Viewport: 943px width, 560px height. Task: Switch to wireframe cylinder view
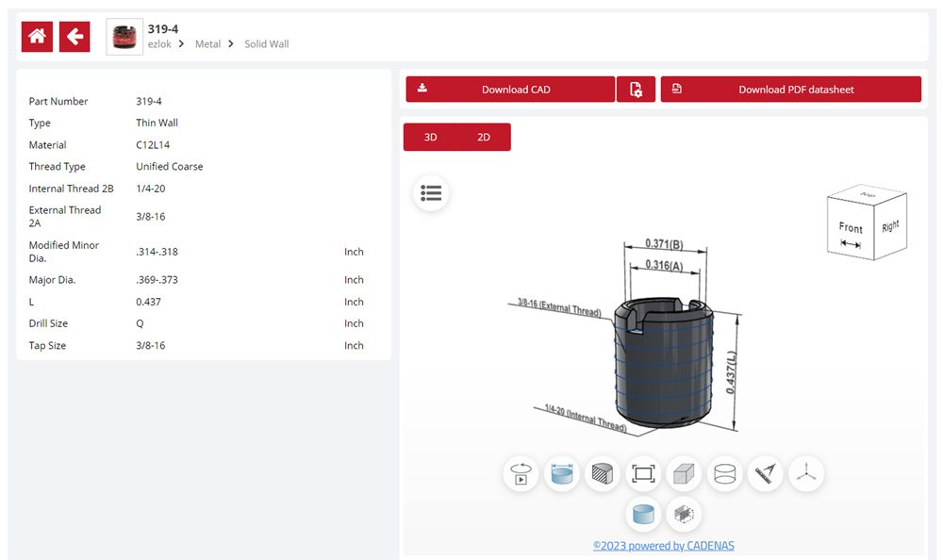click(724, 473)
